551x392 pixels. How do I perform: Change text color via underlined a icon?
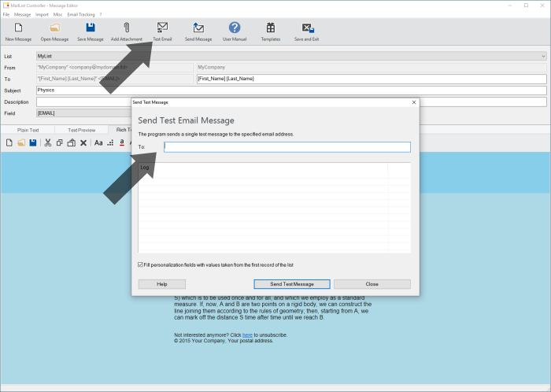(x=122, y=142)
